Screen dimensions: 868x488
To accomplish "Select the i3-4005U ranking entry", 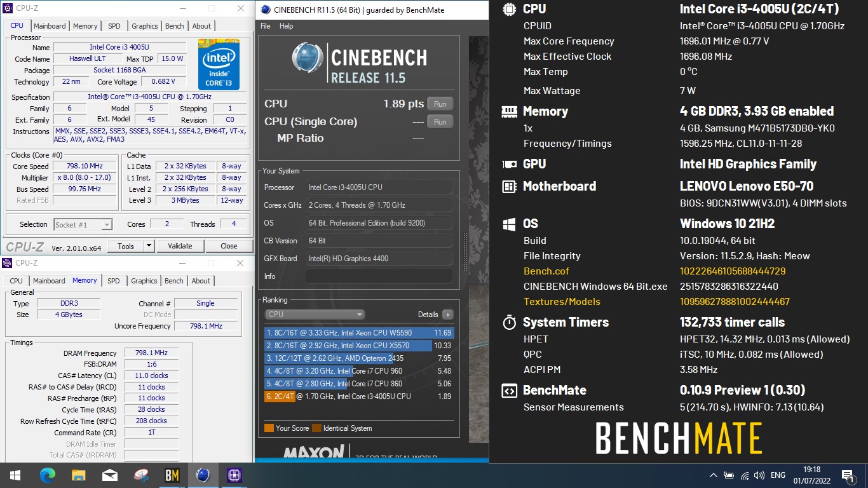I will pyautogui.click(x=359, y=396).
